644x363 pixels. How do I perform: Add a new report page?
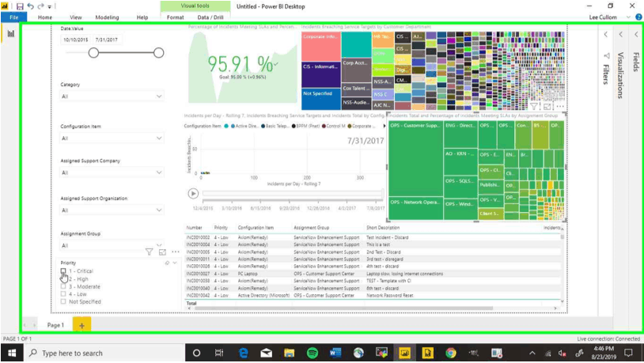pos(81,325)
